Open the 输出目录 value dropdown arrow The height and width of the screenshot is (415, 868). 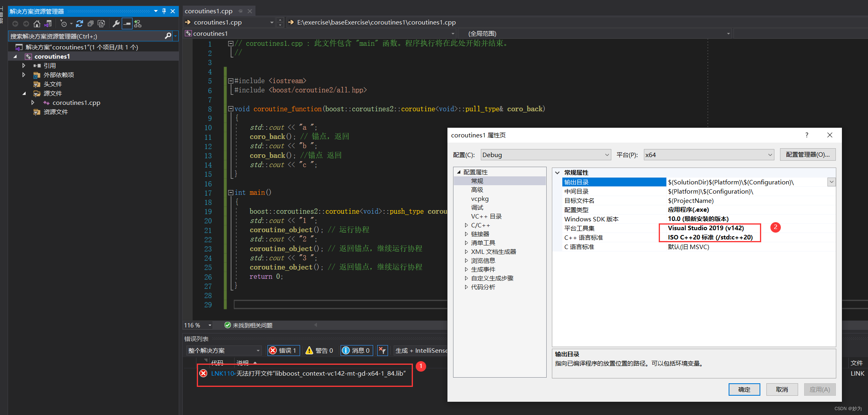pyautogui.click(x=831, y=182)
